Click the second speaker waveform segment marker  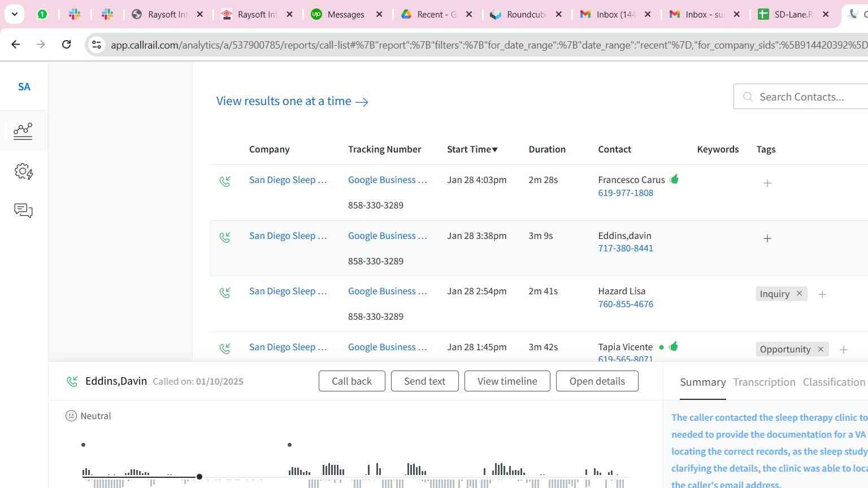pyautogui.click(x=289, y=445)
